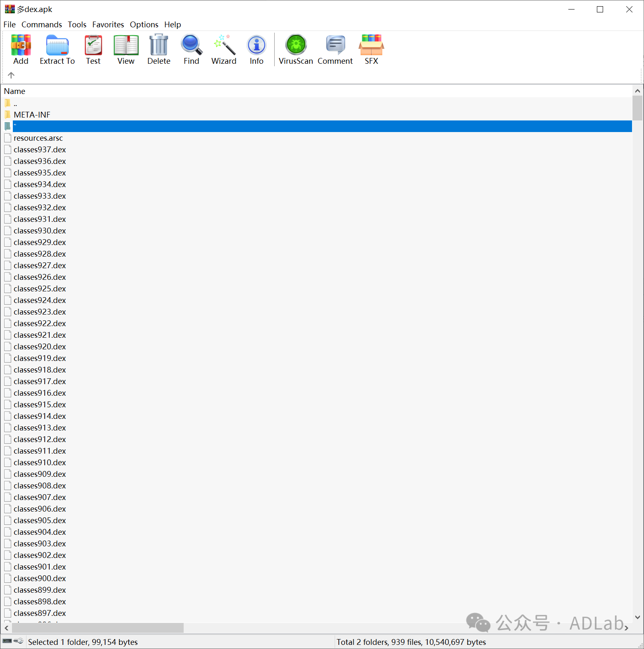Sort list by Name column header

[15, 91]
